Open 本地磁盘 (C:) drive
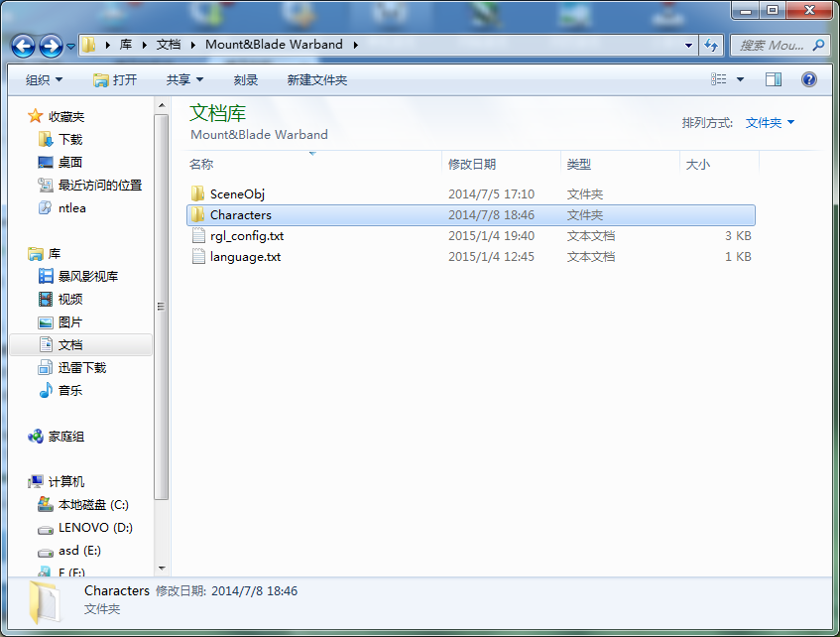The height and width of the screenshot is (637, 840). tap(94, 505)
